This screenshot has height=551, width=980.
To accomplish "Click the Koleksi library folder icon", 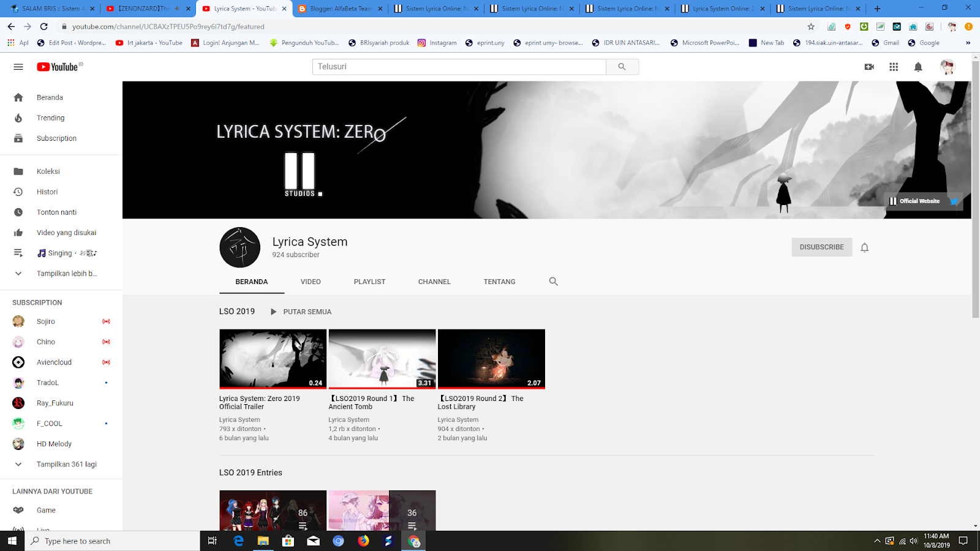I will tap(18, 171).
